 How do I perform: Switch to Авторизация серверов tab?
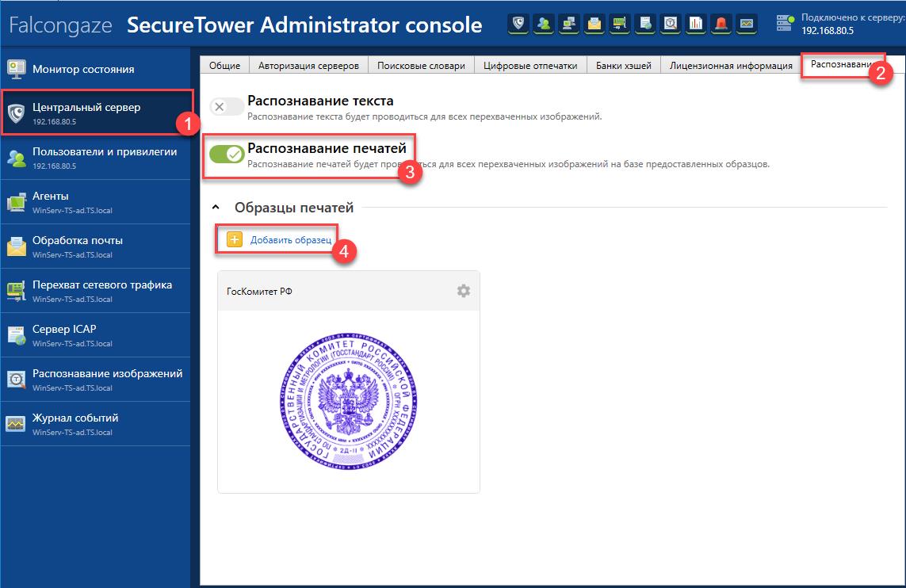[308, 65]
